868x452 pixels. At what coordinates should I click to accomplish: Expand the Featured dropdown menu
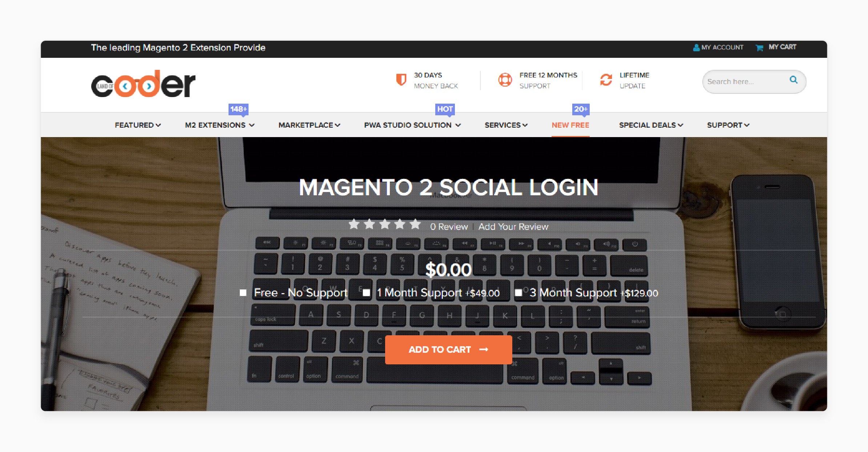136,125
